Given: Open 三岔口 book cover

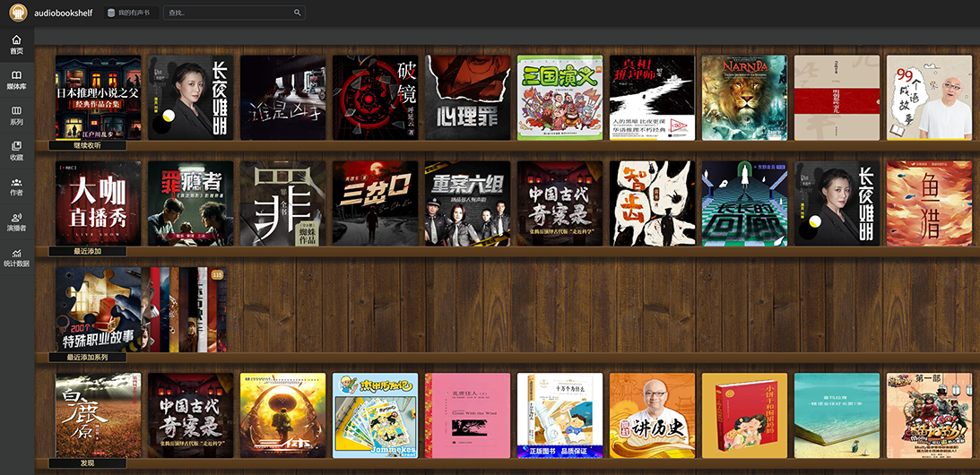Looking at the screenshot, I should 375,203.
